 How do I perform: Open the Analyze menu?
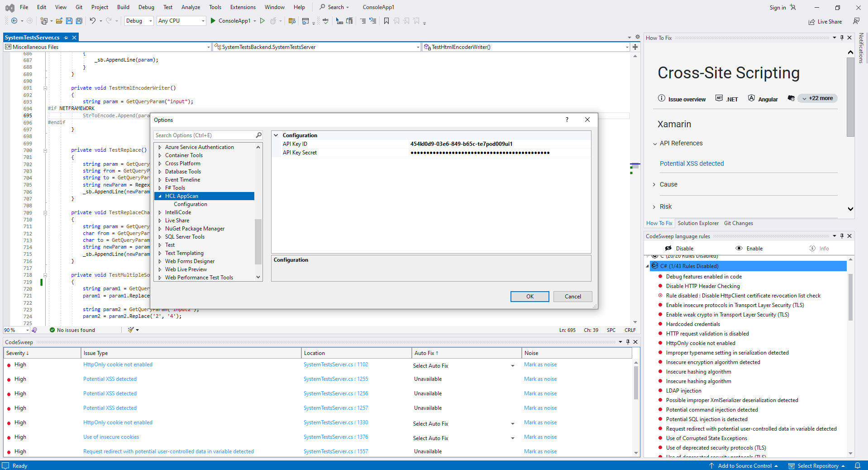[x=191, y=7]
